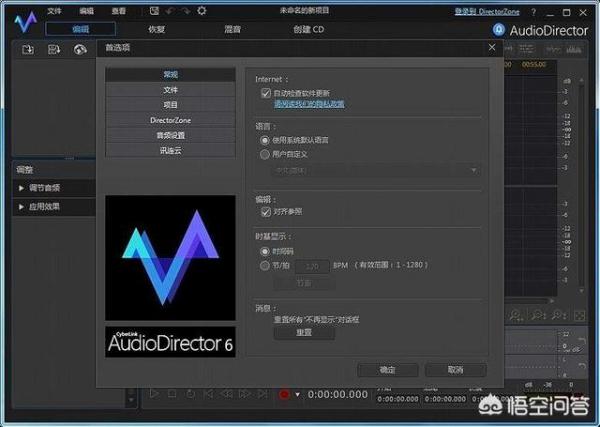Open settings with the gear icon
The image size is (600, 427).
(x=202, y=11)
